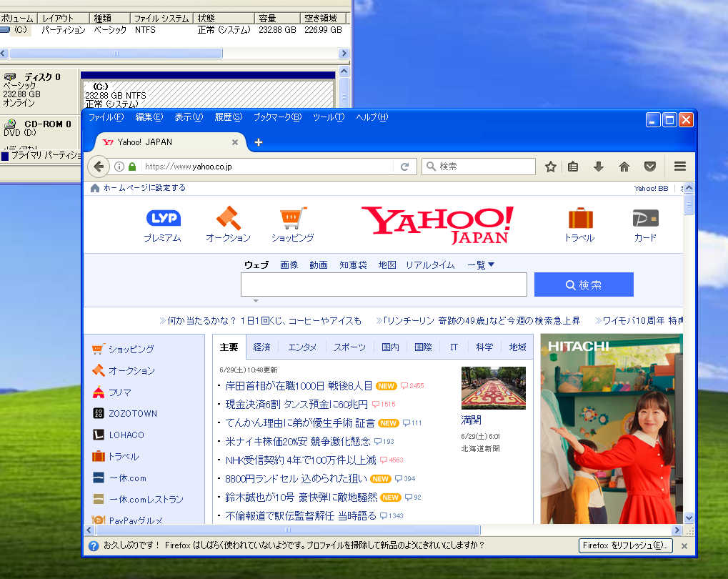Image resolution: width=728 pixels, height=579 pixels.
Task: Open ファイル menu in Firefox
Action: pos(106,117)
